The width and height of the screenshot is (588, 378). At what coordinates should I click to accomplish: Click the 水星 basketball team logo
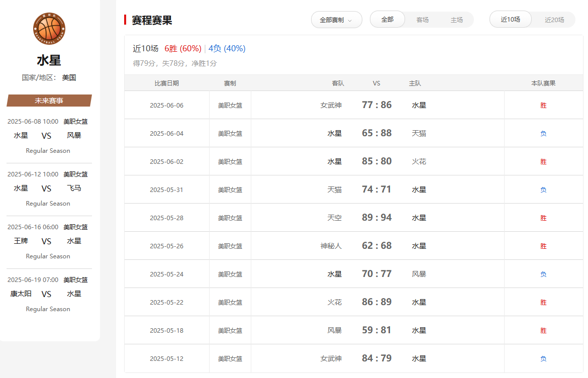[49, 29]
